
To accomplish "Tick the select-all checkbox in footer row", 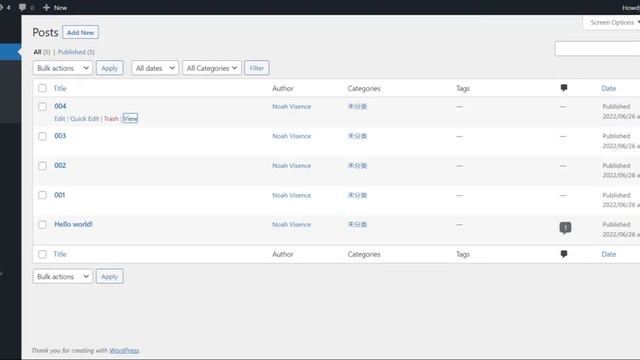I will [x=42, y=254].
